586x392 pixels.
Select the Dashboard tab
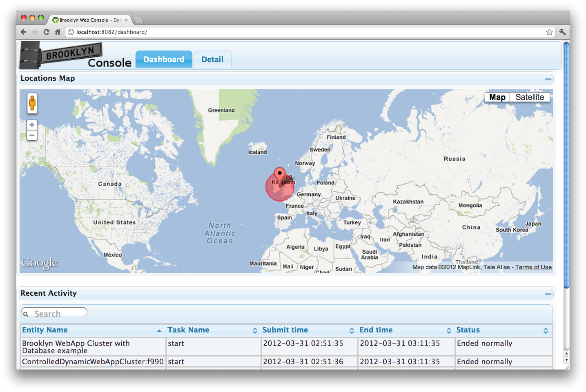pyautogui.click(x=164, y=60)
